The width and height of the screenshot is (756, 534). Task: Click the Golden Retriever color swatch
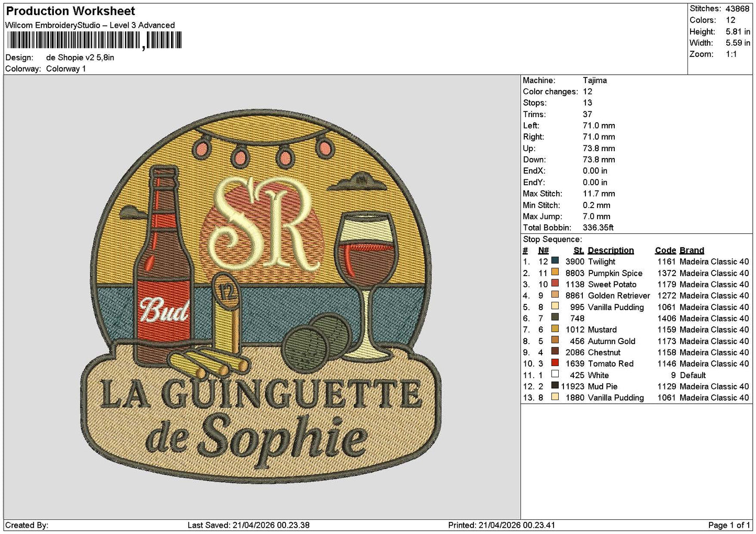pos(555,294)
